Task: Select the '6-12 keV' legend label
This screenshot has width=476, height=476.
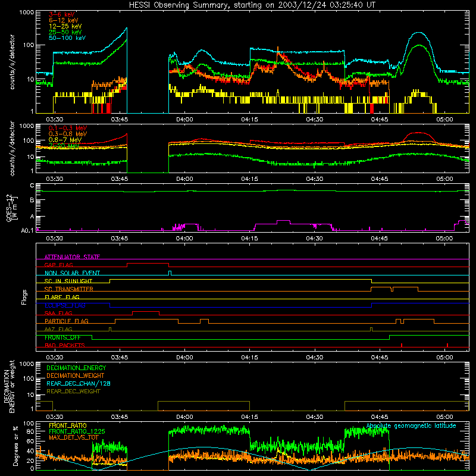Action: point(64,20)
